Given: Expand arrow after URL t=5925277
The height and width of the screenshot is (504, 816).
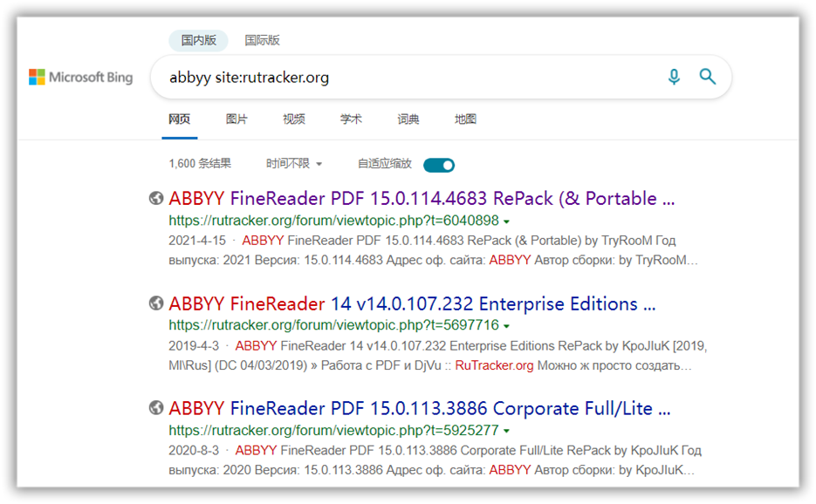Looking at the screenshot, I should (506, 431).
